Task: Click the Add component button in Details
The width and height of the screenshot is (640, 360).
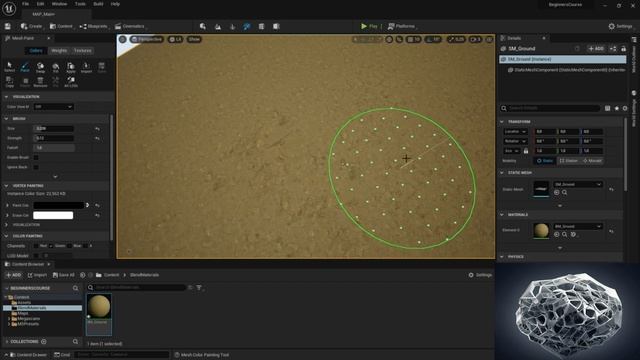Action: coord(596,49)
